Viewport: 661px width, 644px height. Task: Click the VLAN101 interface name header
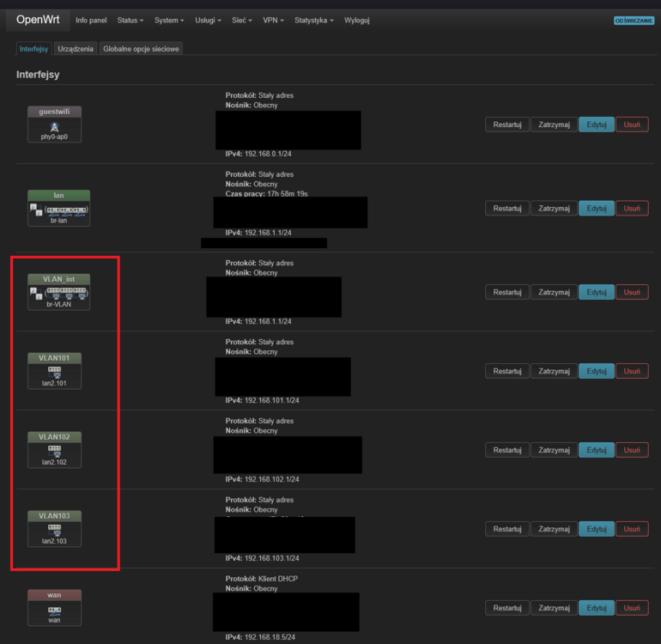point(54,358)
